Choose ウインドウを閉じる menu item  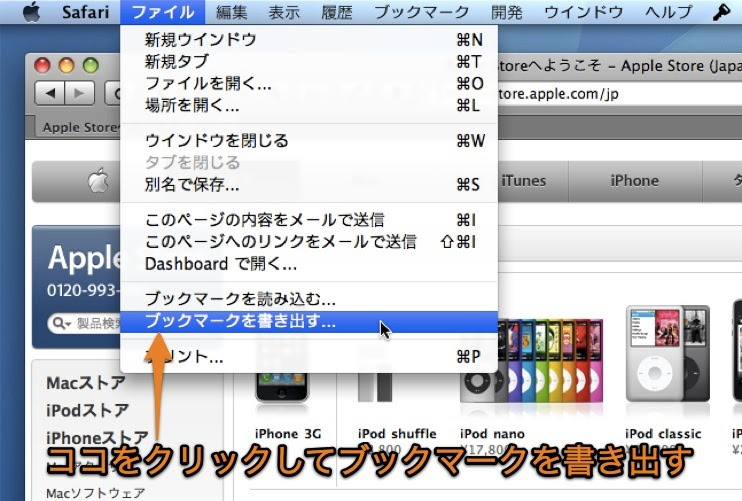coord(309,141)
